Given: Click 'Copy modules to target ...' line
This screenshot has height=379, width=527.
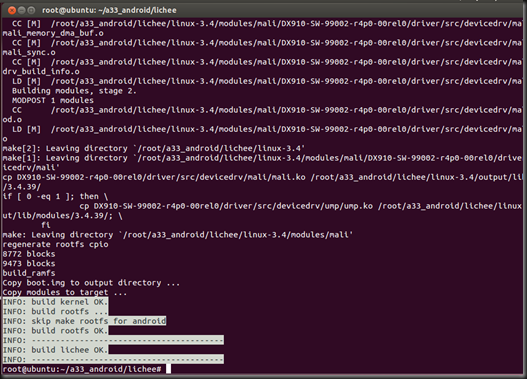Looking at the screenshot, I should click(x=65, y=292).
